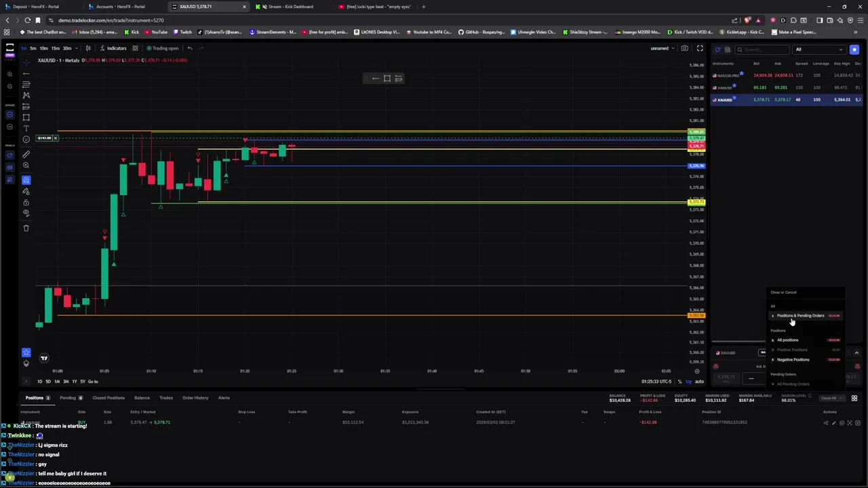Toggle log scale on price axis
The width and height of the screenshot is (868, 488).
[688, 382]
